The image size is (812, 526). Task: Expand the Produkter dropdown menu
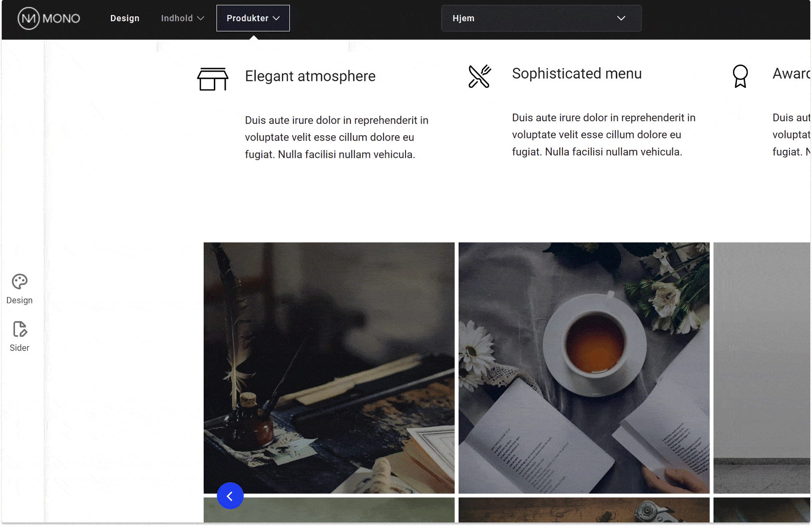pyautogui.click(x=253, y=18)
